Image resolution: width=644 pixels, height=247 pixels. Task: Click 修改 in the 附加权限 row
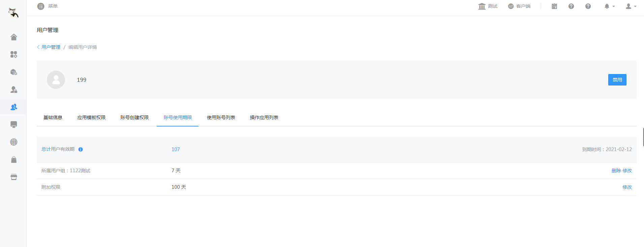[x=627, y=187]
